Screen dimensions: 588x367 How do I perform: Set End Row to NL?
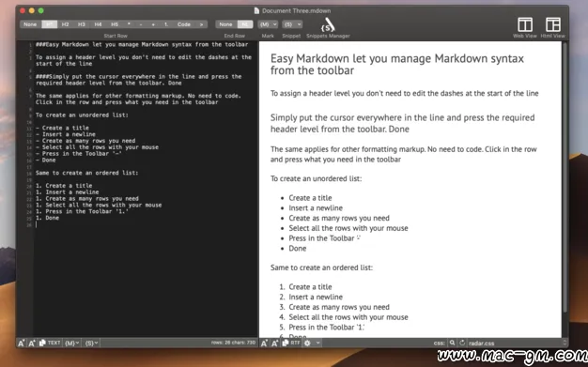coord(245,24)
